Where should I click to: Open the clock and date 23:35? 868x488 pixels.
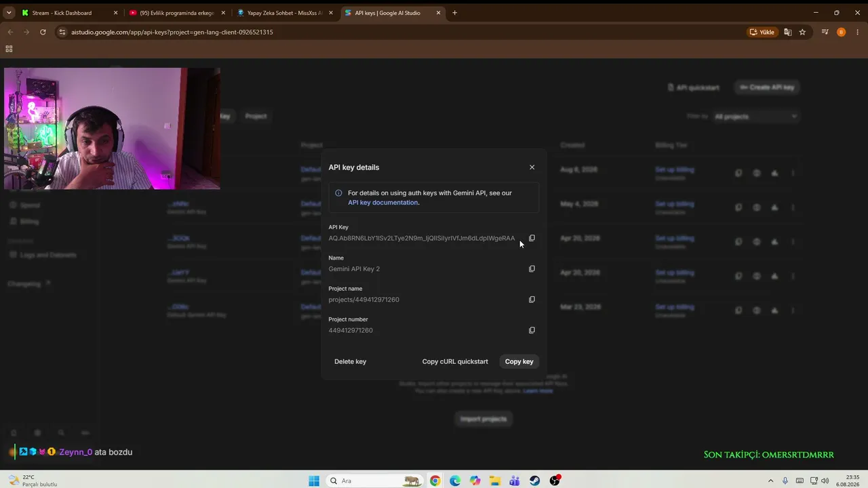[848, 481]
